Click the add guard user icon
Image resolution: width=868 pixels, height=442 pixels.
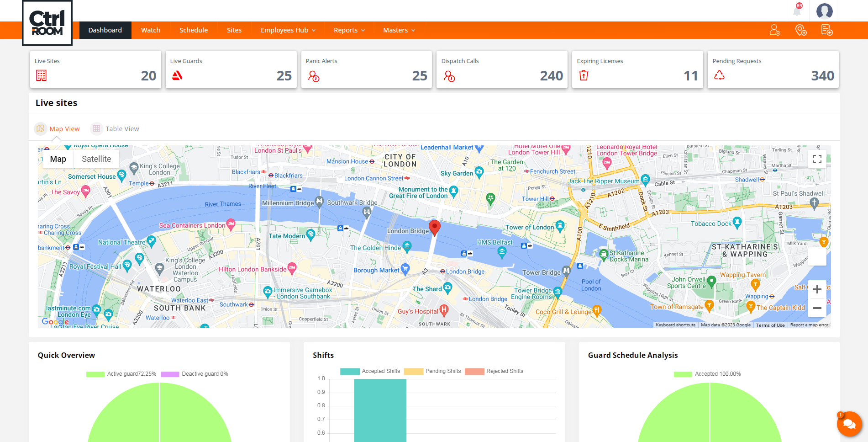(x=775, y=30)
